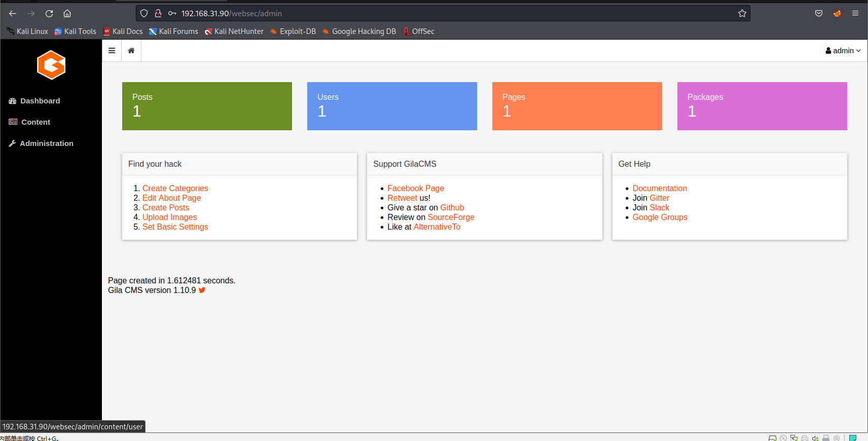Go to the browser home page icon
Image resolution: width=868 pixels, height=441 pixels.
point(67,14)
